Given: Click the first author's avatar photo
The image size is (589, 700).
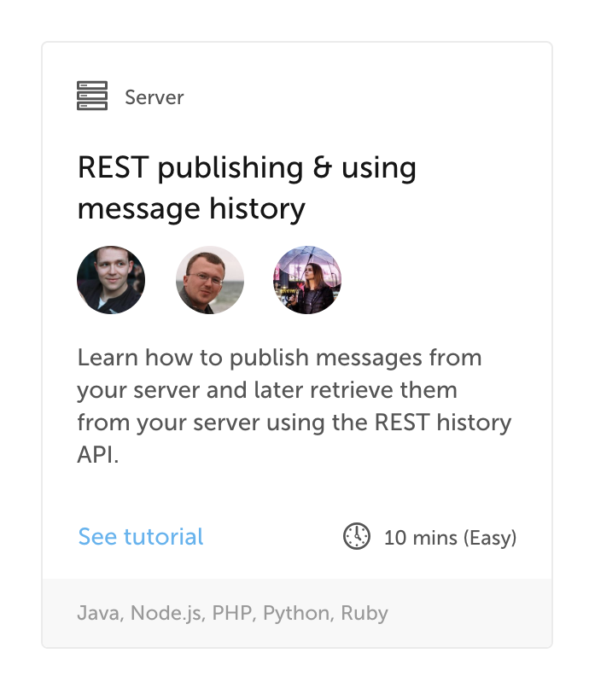Looking at the screenshot, I should coord(111,279).
